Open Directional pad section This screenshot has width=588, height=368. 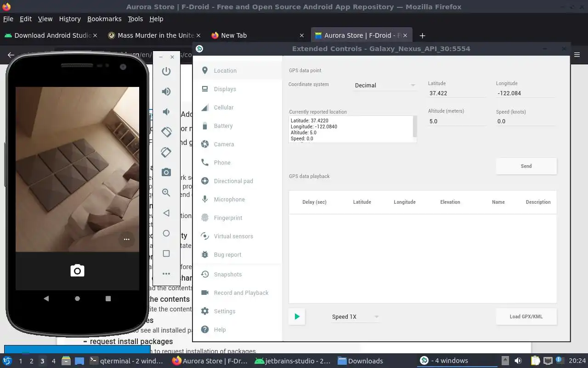[237, 181]
